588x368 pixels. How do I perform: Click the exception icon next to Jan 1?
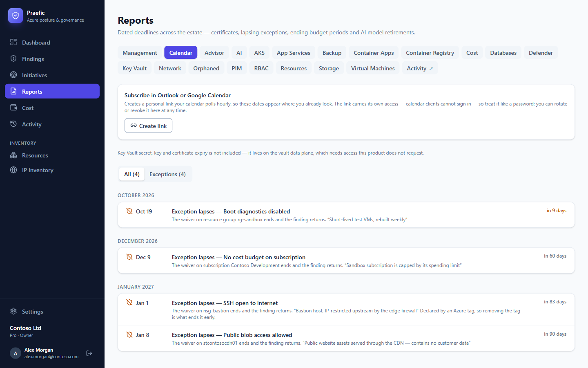coord(129,303)
